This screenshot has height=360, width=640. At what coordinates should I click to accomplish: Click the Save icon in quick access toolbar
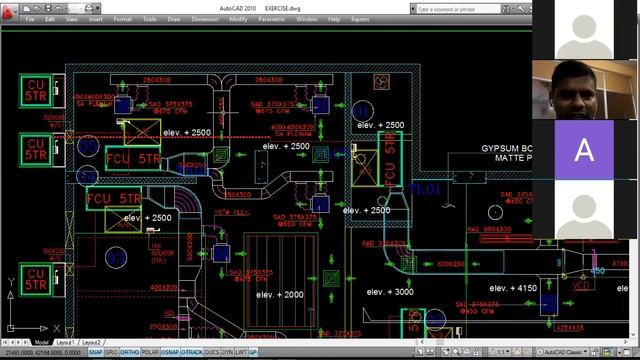click(x=47, y=8)
